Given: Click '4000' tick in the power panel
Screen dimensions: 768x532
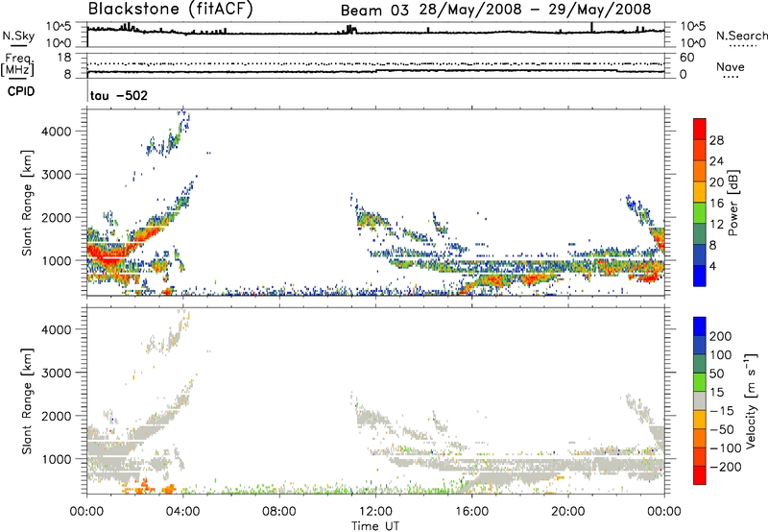Looking at the screenshot, I should click(x=57, y=132).
